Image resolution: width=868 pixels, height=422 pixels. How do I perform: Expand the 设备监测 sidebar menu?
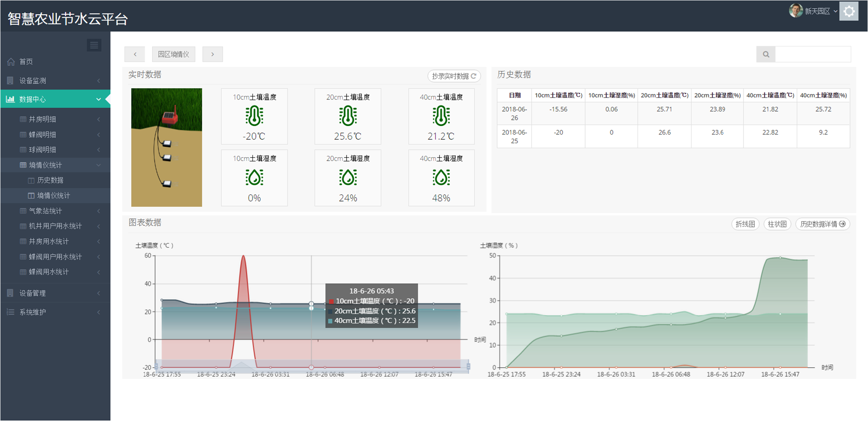pyautogui.click(x=55, y=81)
